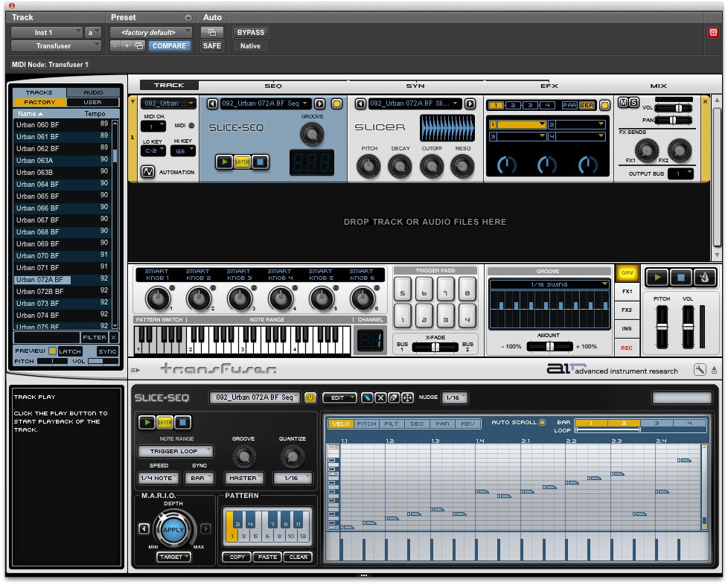The image size is (728, 585).
Task: Open the NUDGE 1/16 dropdown
Action: point(454,397)
